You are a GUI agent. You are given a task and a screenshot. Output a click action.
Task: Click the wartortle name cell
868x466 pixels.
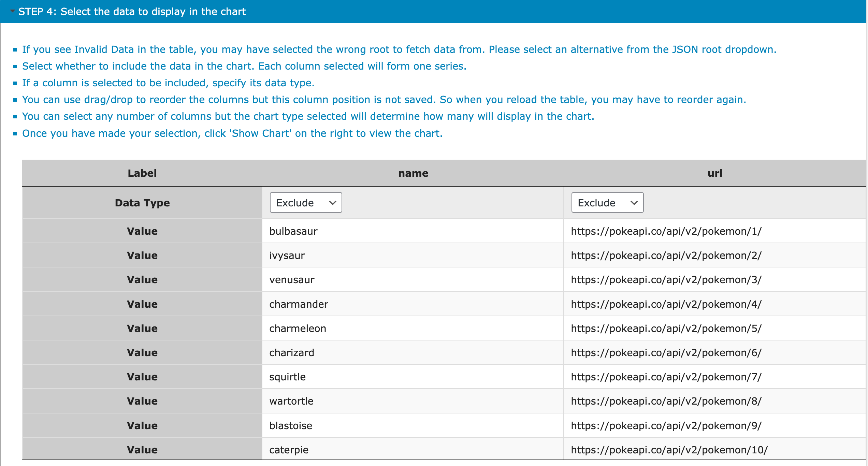(291, 401)
